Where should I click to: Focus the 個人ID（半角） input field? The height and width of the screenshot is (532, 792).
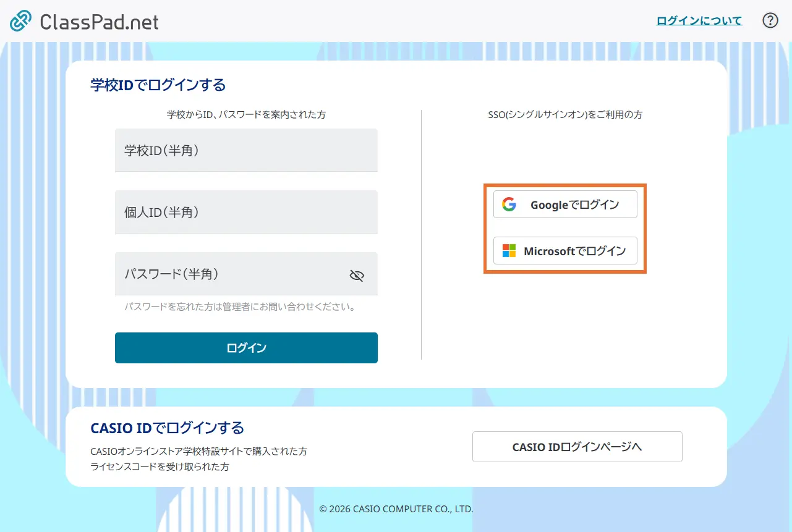[246, 212]
